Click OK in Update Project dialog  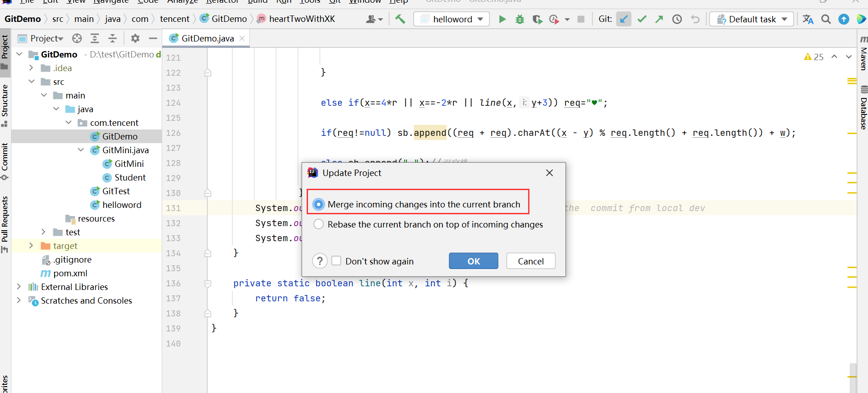(x=473, y=261)
